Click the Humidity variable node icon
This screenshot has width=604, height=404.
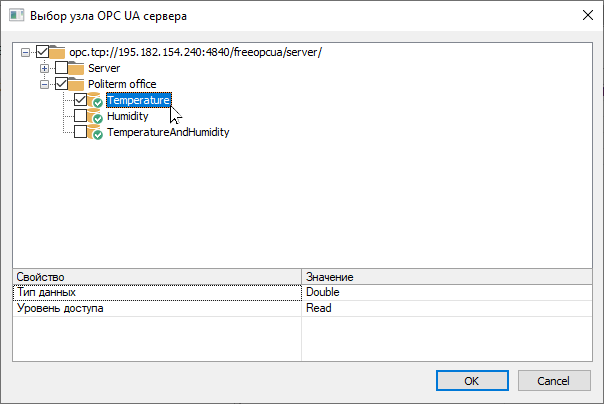tap(96, 117)
